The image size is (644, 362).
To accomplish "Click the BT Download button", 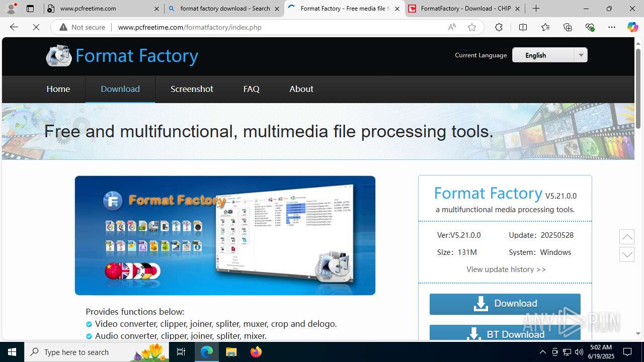I will (505, 332).
